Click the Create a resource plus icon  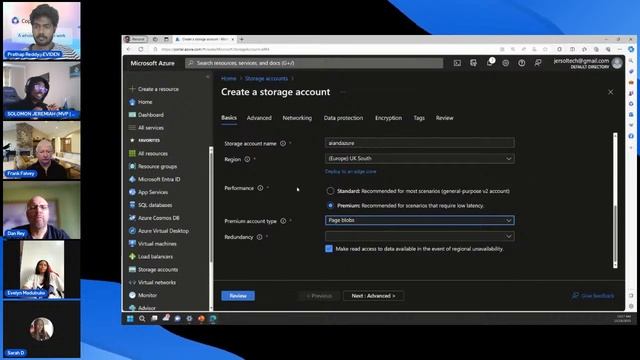point(132,89)
